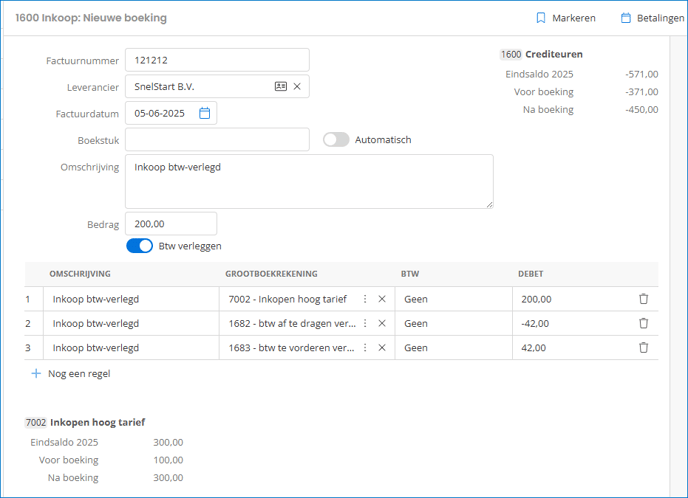This screenshot has height=498, width=688.
Task: Open Betalingen from the top bar
Action: click(x=626, y=18)
